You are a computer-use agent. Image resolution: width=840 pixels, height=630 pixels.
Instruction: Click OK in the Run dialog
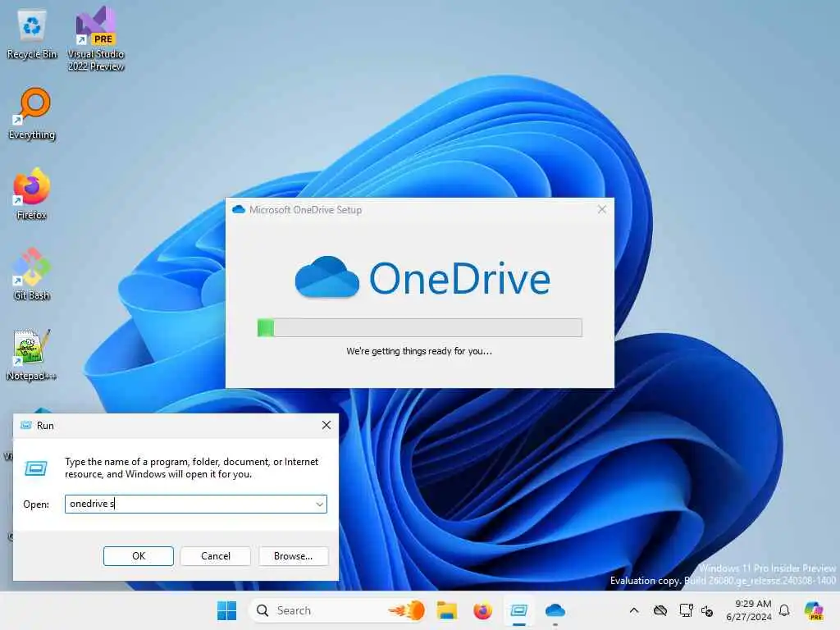(x=138, y=556)
